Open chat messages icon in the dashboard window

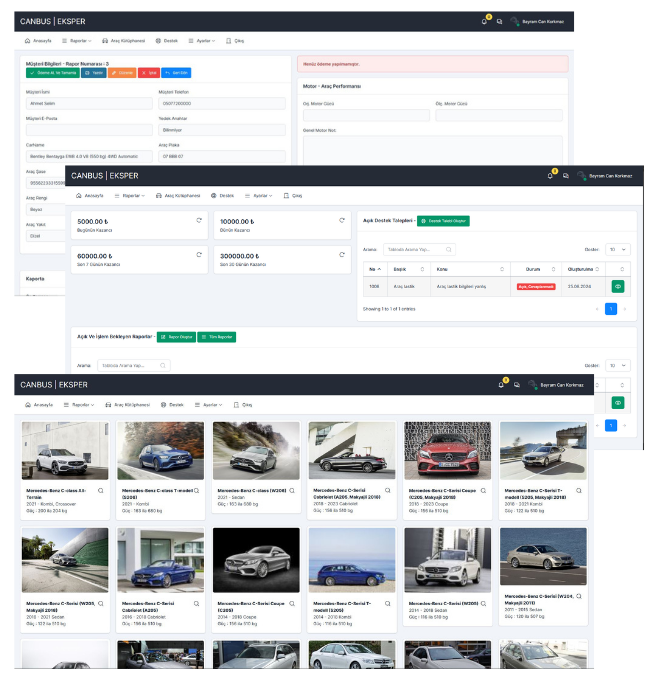565,176
